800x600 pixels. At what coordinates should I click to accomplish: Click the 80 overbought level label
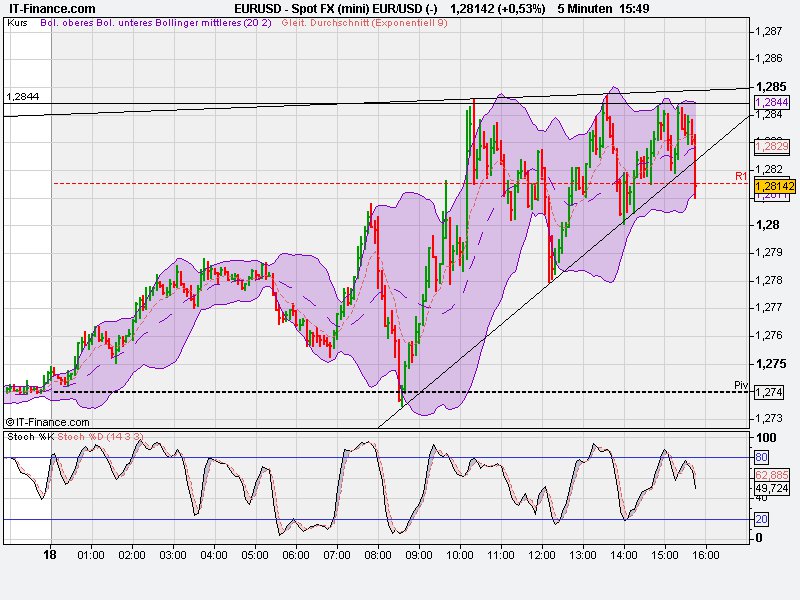pyautogui.click(x=761, y=457)
